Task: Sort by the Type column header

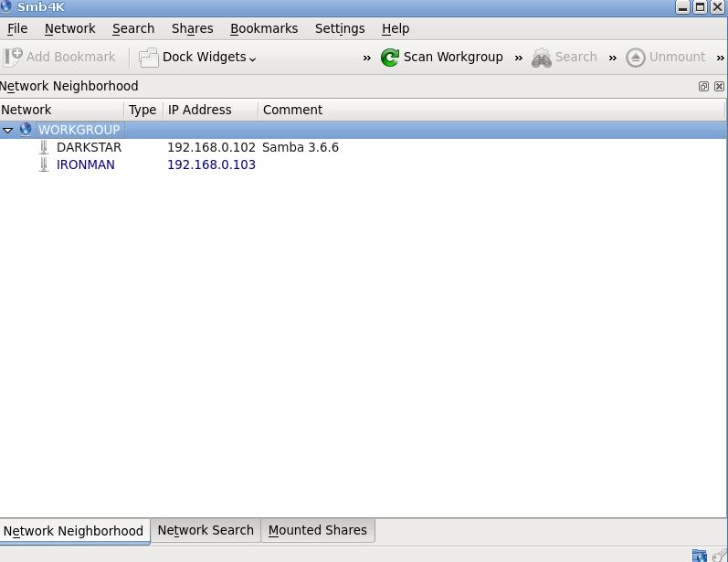Action: pos(143,110)
